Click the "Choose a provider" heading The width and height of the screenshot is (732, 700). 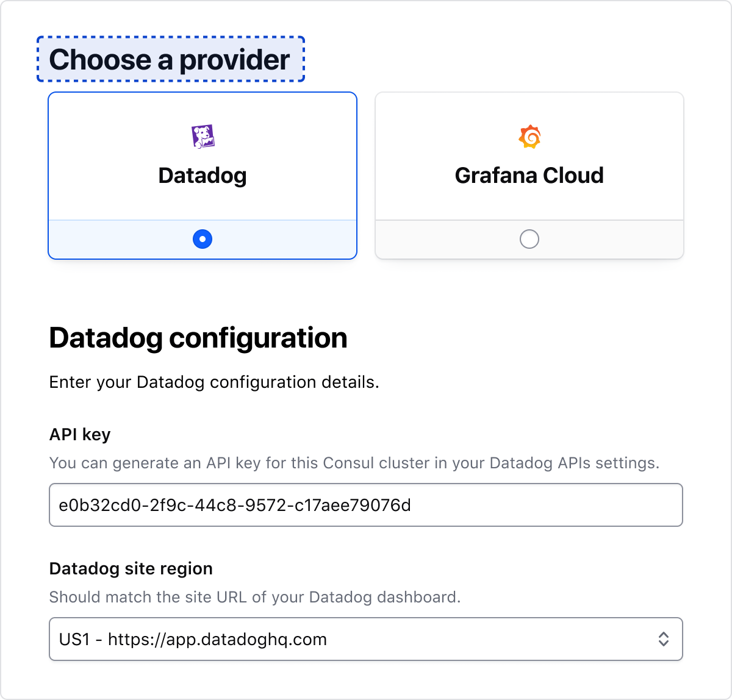[170, 59]
